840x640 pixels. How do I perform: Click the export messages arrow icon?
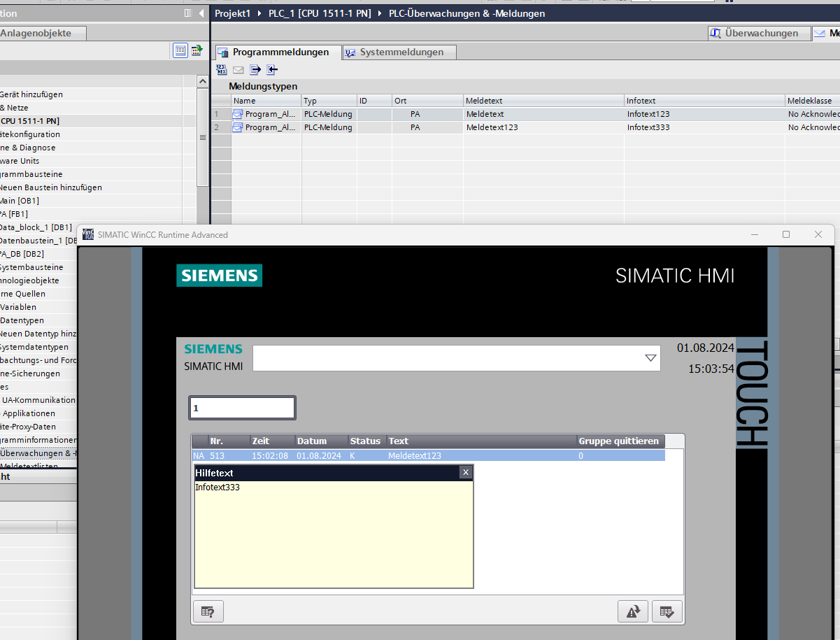tap(255, 69)
